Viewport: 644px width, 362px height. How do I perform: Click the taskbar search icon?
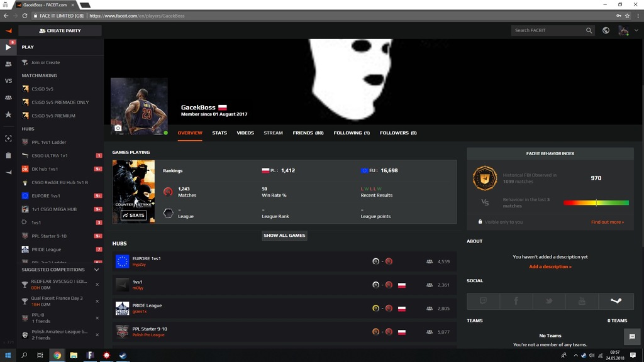pos(25,355)
